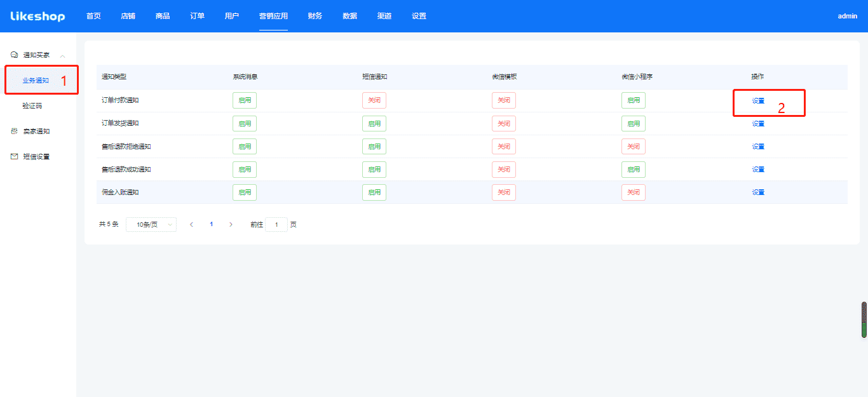This screenshot has width=868, height=397.
Task: Click the 订单发货通知 row name
Action: coord(120,123)
